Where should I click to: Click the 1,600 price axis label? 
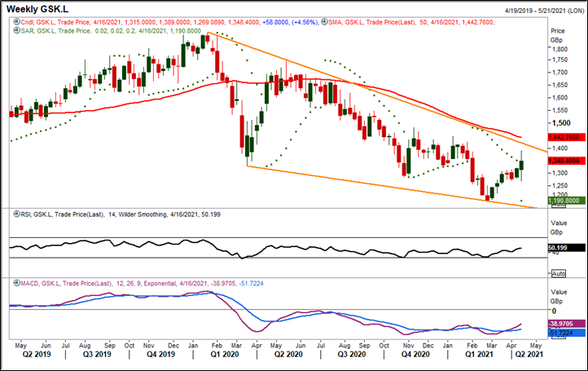coord(559,98)
